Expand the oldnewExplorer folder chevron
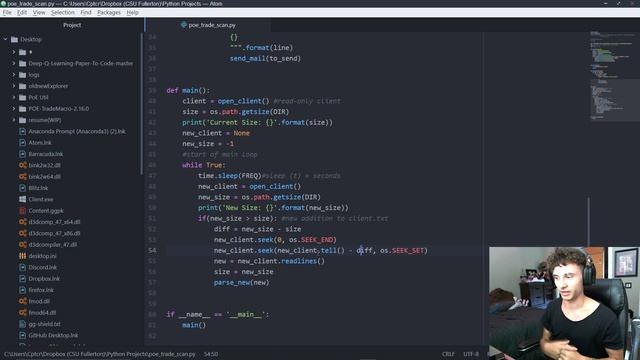This screenshot has width=640, height=360. coord(13,86)
